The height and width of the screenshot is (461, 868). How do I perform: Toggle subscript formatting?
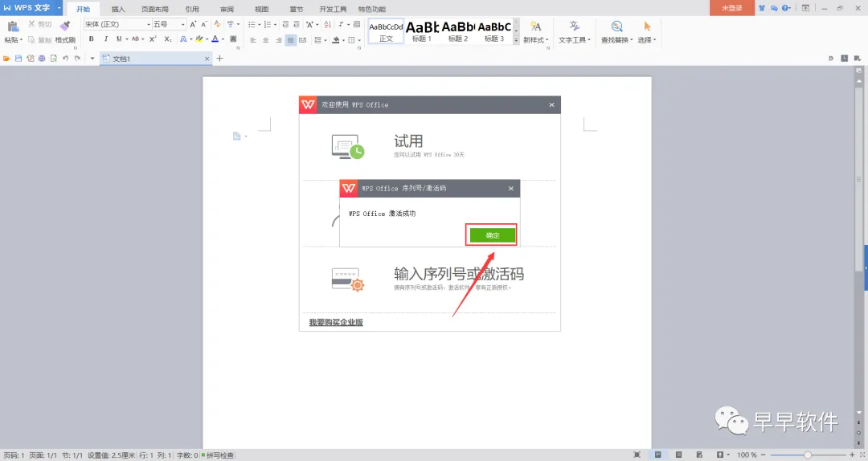[168, 39]
